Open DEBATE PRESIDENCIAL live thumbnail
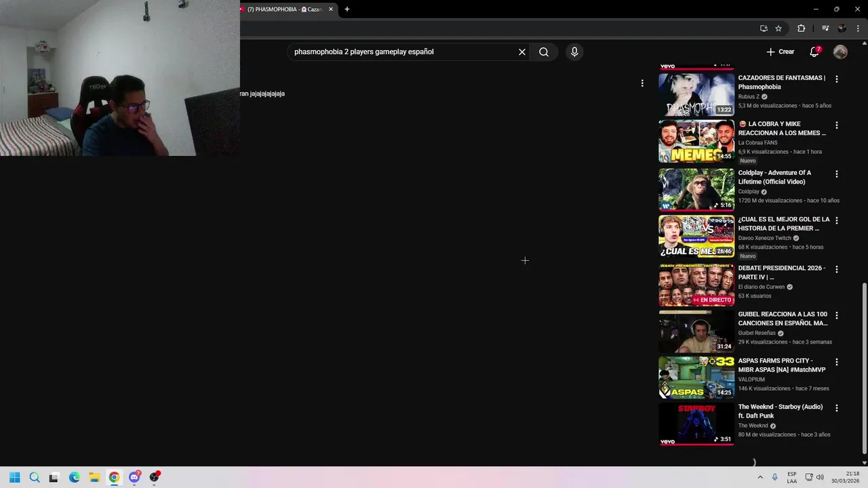This screenshot has width=868, height=488. coord(696,285)
